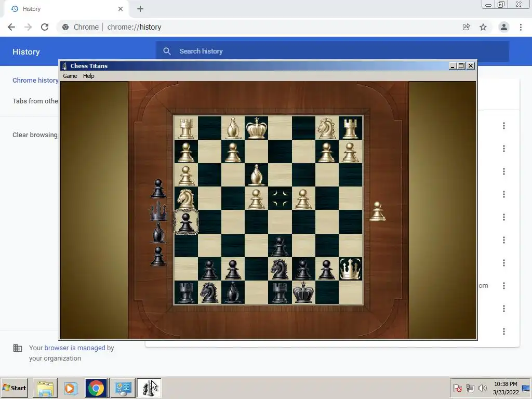Launch Windows Media Player from the taskbar
Image resolution: width=532 pixels, height=399 pixels.
point(70,388)
